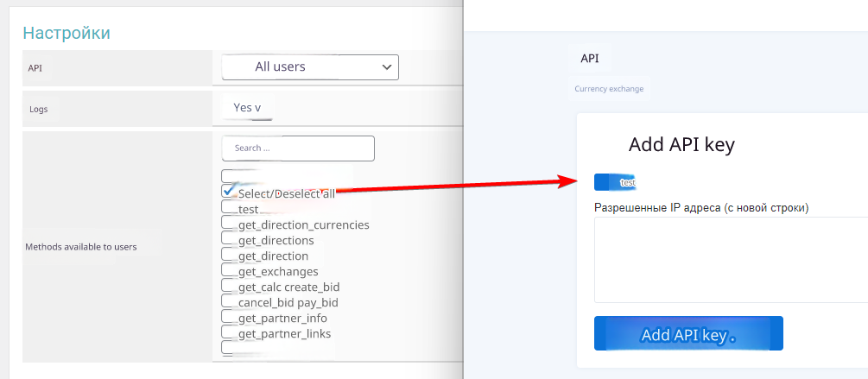Click the dropdown arrow beside All users
Image resolution: width=868 pixels, height=379 pixels.
click(x=386, y=67)
